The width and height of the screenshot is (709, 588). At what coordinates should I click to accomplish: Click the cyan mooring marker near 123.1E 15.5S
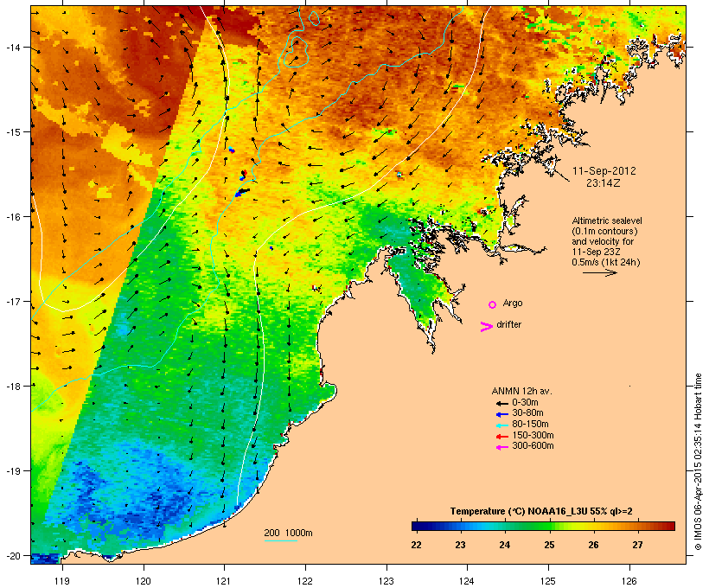click(x=399, y=174)
